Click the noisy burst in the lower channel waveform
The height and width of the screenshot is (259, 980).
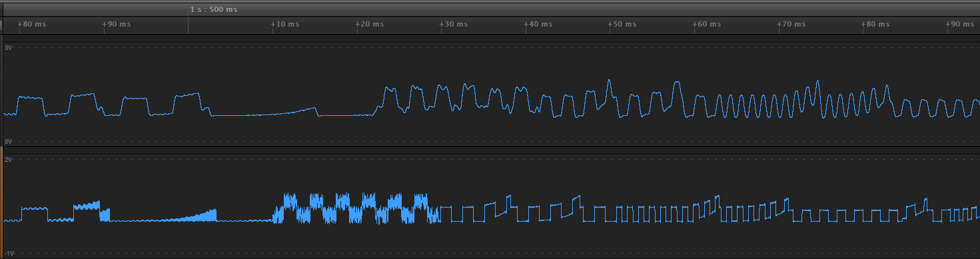(356, 208)
